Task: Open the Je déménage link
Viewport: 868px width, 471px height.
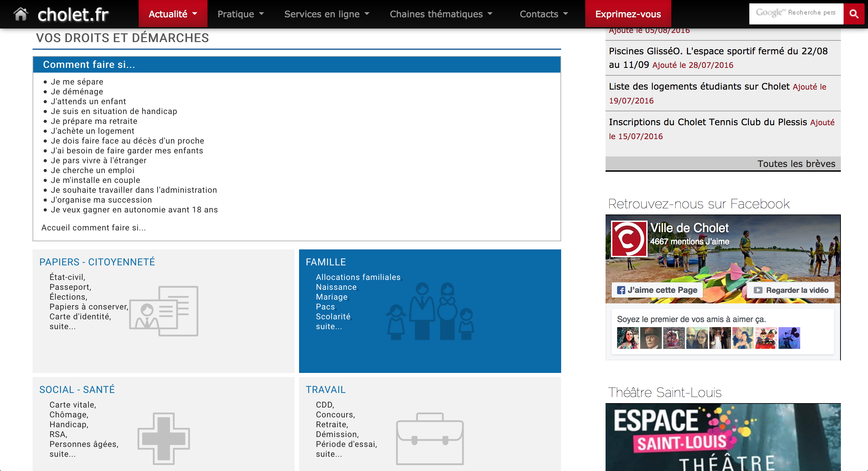Action: 77,92
